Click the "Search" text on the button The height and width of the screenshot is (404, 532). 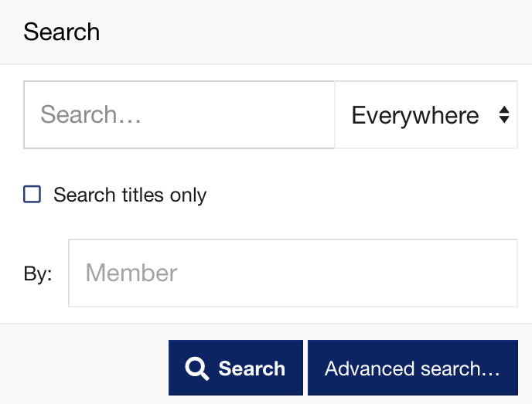(251, 369)
